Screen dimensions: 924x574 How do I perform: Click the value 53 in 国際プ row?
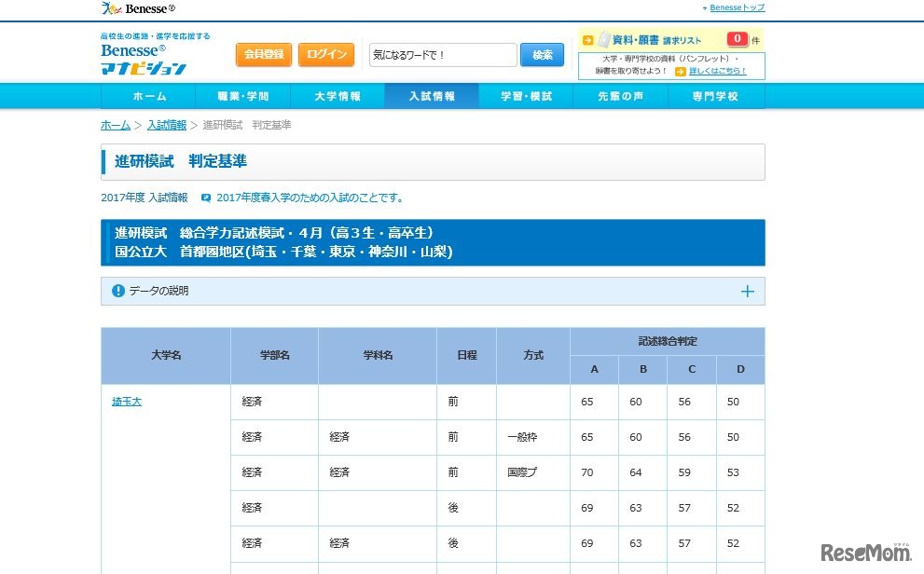coord(733,472)
